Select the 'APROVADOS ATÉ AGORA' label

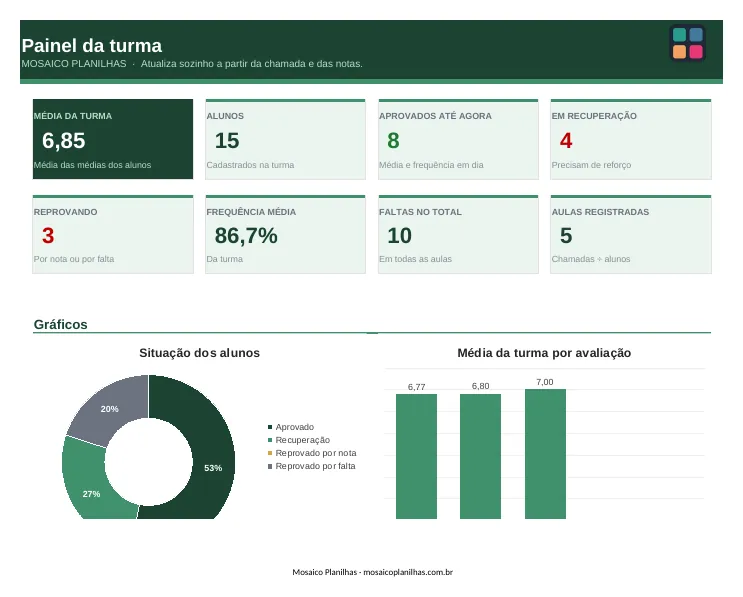coord(435,116)
